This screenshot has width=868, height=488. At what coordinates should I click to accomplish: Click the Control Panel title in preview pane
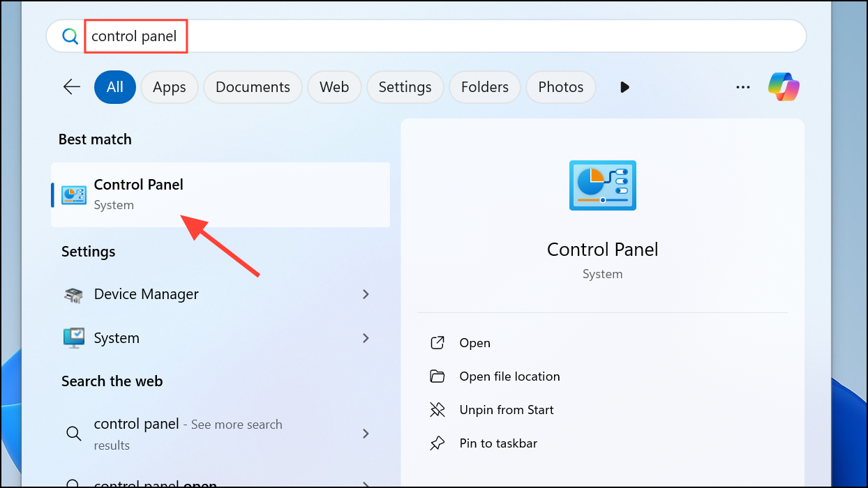tap(602, 250)
